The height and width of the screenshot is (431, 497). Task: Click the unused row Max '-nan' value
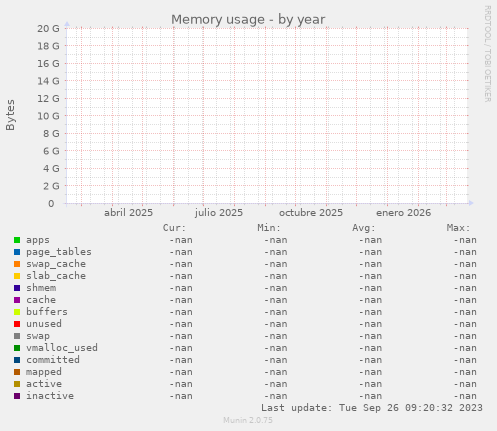(x=465, y=324)
